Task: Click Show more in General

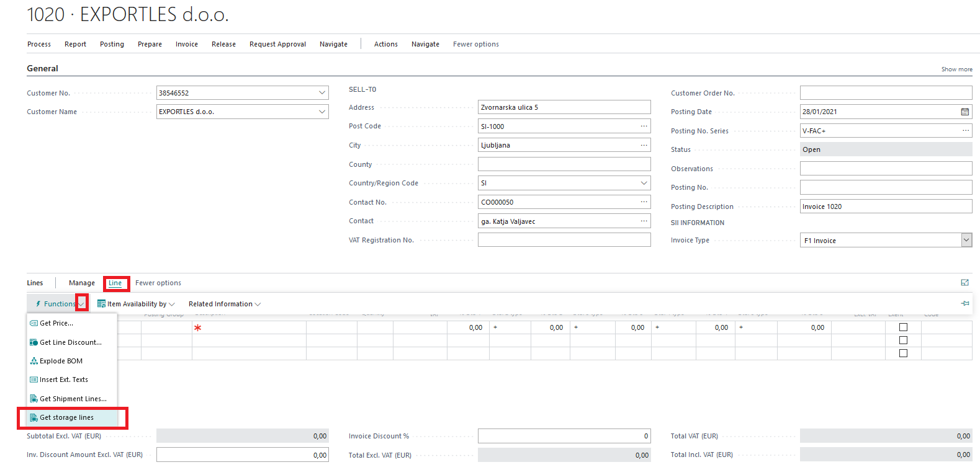Action: 956,69
